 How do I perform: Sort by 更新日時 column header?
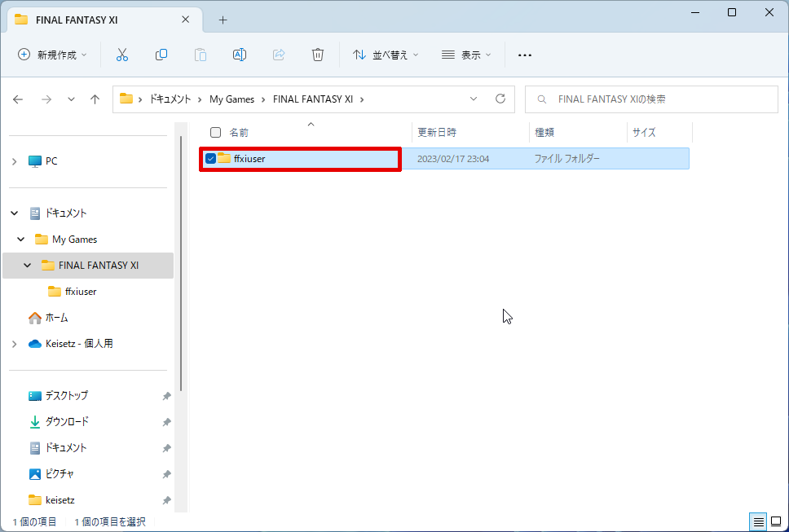[x=470, y=132]
